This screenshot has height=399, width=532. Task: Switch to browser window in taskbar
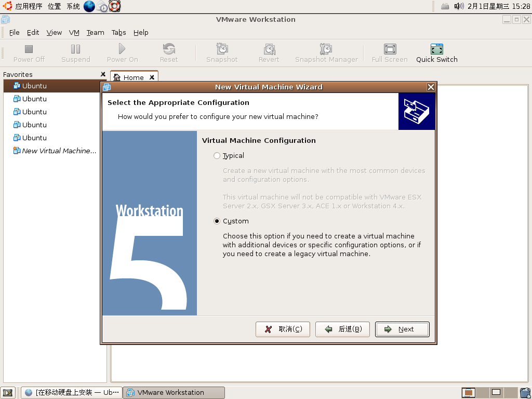tap(72, 393)
